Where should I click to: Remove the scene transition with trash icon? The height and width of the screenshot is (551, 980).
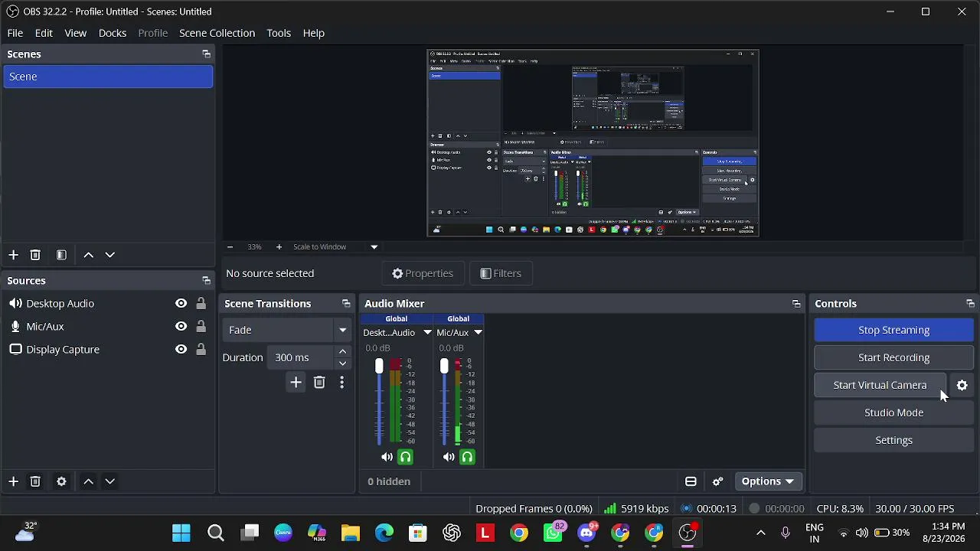click(x=319, y=383)
